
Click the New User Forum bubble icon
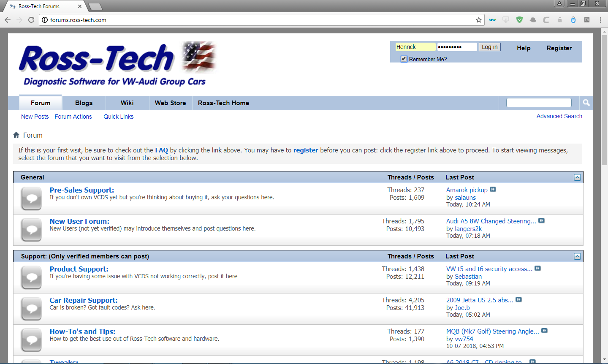point(32,230)
